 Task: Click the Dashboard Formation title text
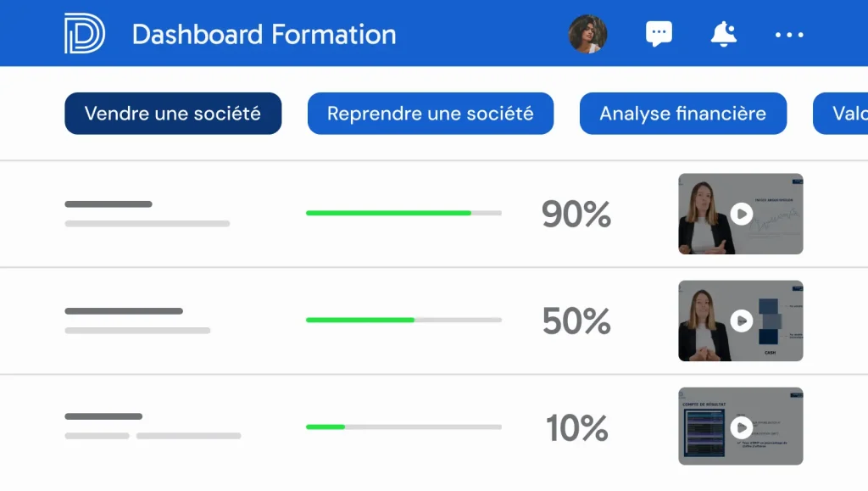[x=264, y=35]
